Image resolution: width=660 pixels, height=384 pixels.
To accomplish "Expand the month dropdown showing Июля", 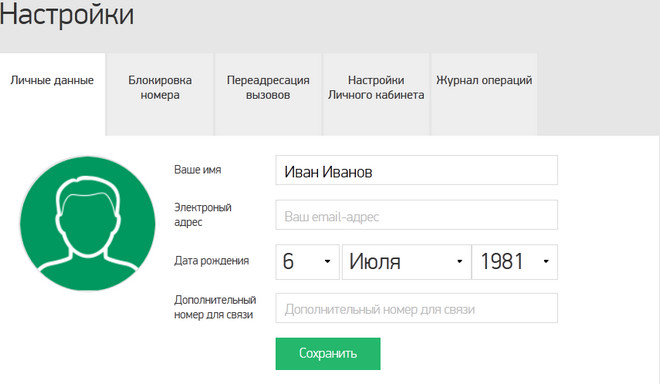I will (x=407, y=262).
